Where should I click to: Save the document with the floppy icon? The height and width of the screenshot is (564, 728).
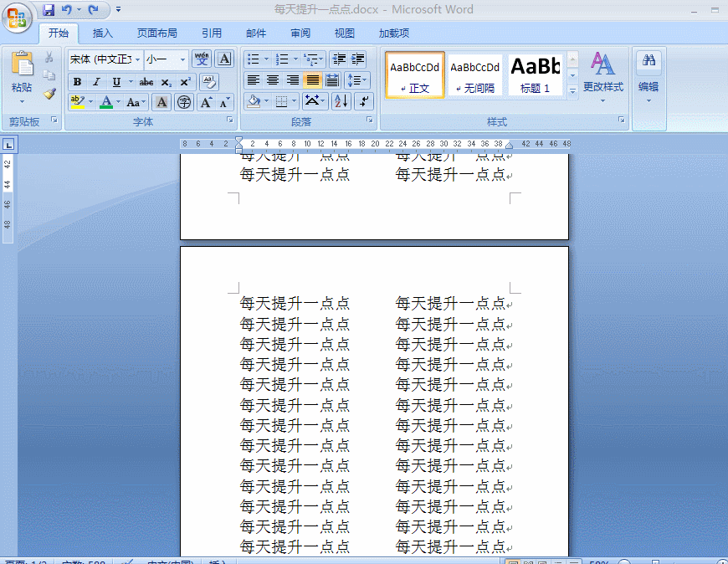[49, 10]
